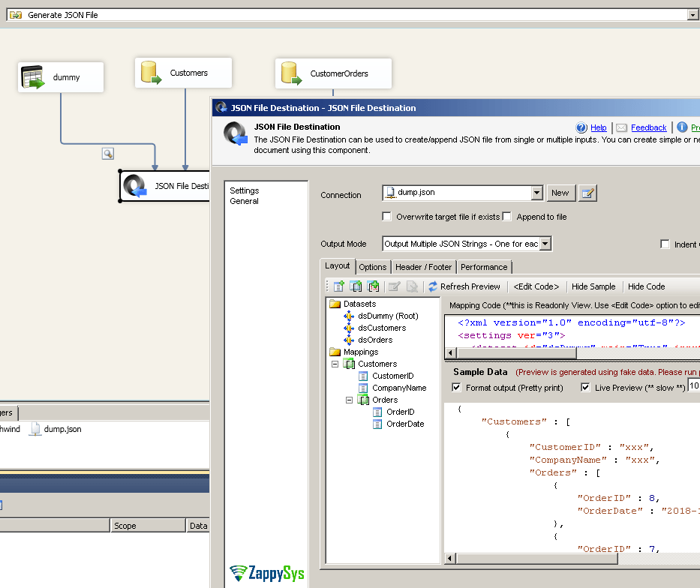Open the connection editor pencil icon

(x=587, y=193)
